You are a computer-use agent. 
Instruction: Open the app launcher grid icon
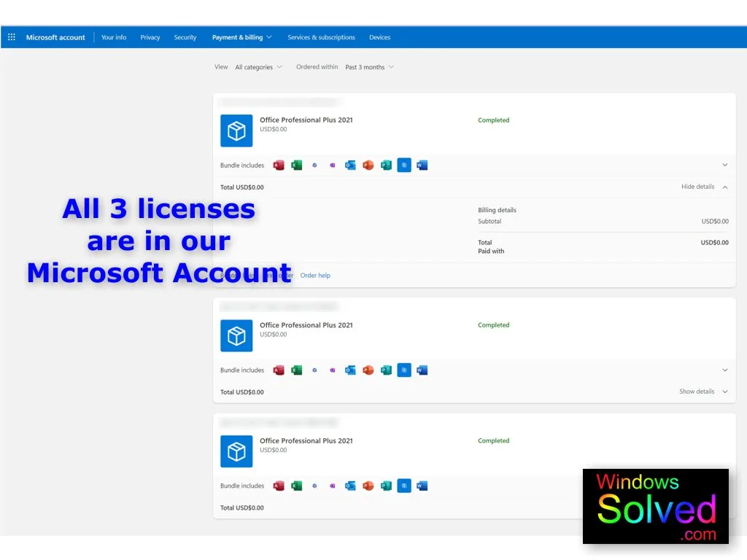[x=12, y=37]
